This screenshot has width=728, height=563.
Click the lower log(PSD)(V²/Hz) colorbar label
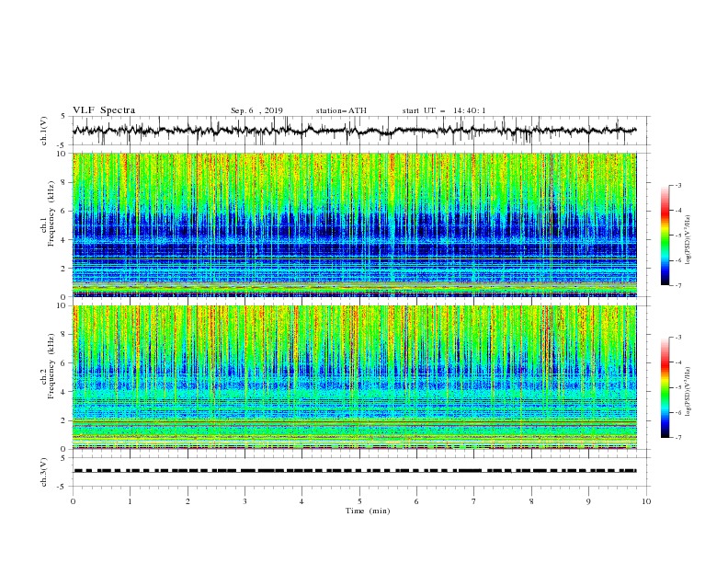(688, 392)
